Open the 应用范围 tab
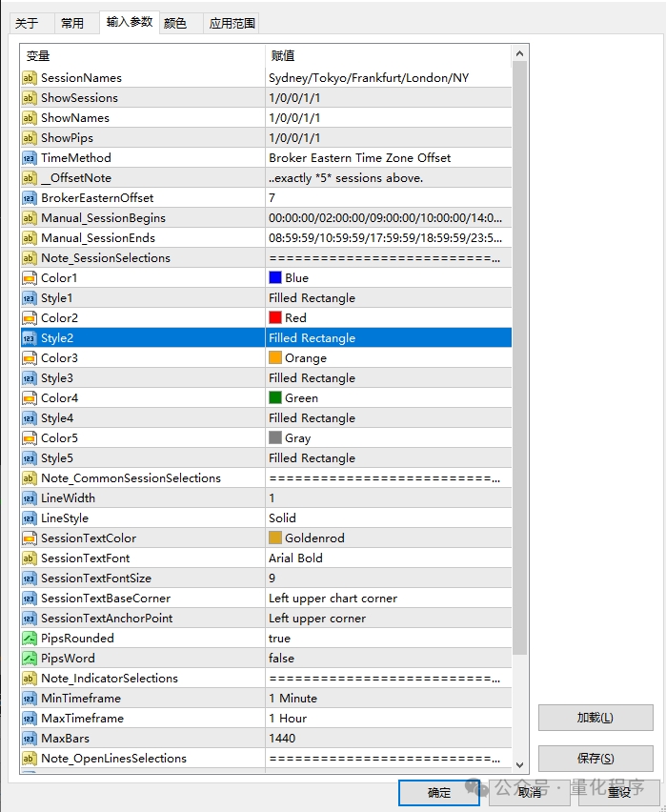The height and width of the screenshot is (812, 666). pos(232,23)
